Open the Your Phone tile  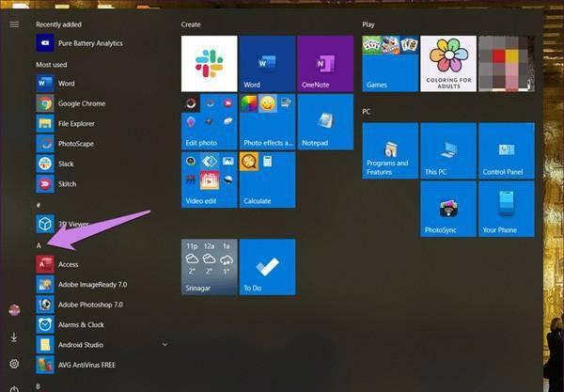click(x=507, y=209)
